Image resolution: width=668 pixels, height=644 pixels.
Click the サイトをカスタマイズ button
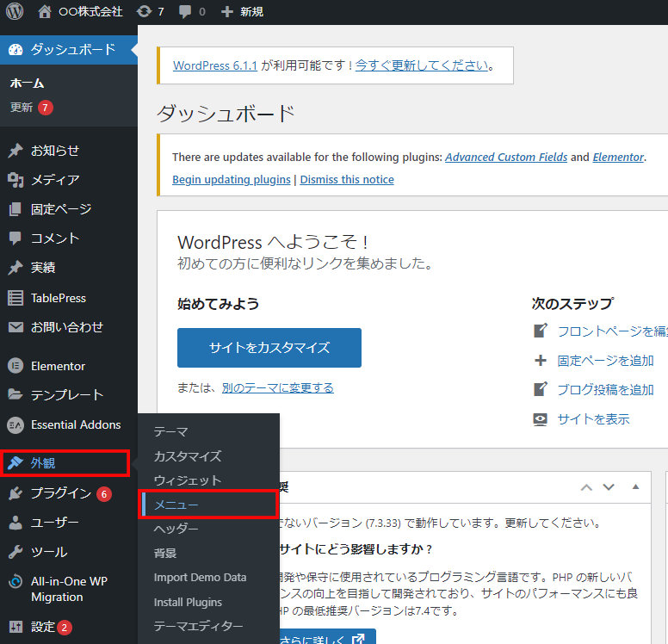coord(269,348)
